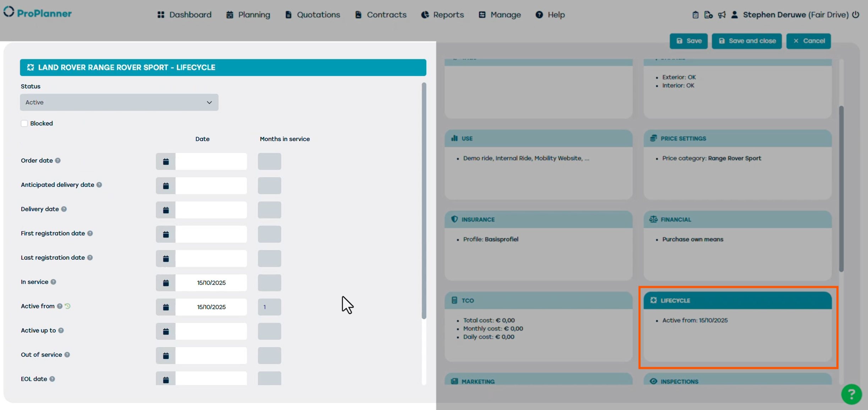Click the power logout icon

pos(856,15)
